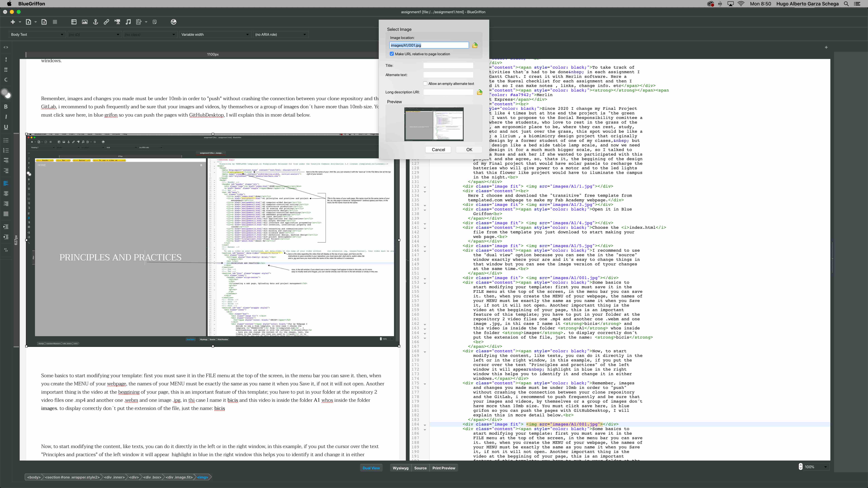
Task: Insert a video with the camera icon
Action: click(117, 22)
